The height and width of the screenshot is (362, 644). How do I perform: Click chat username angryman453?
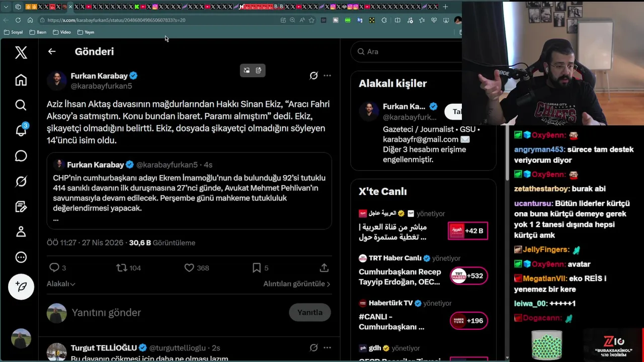539,149
